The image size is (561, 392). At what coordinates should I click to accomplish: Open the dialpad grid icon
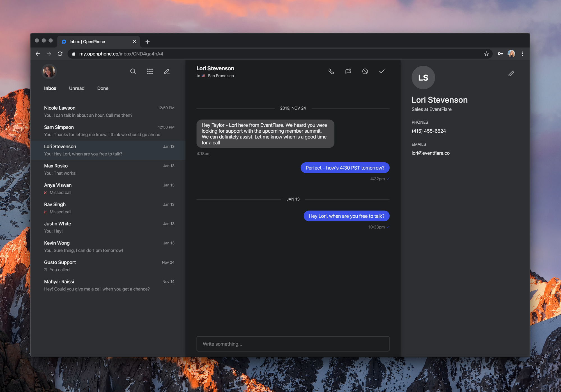(x=150, y=72)
